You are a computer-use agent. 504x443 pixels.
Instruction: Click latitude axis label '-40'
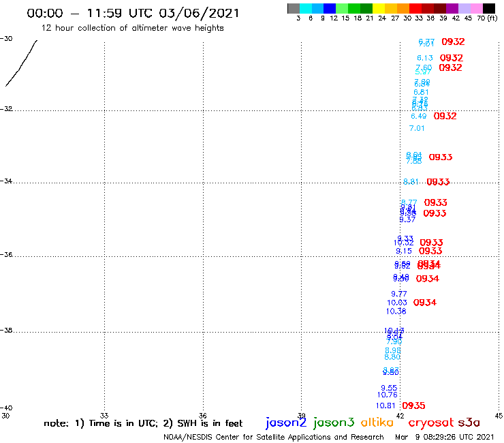(x=6, y=408)
